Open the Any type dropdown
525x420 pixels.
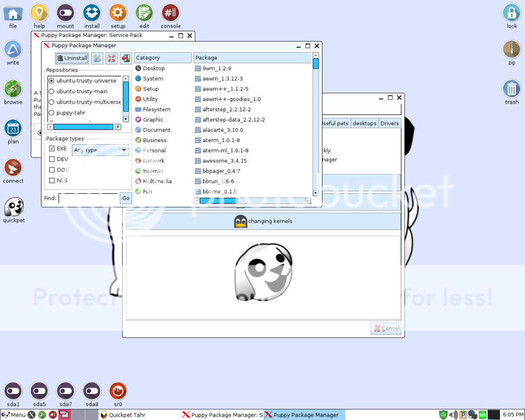point(100,150)
